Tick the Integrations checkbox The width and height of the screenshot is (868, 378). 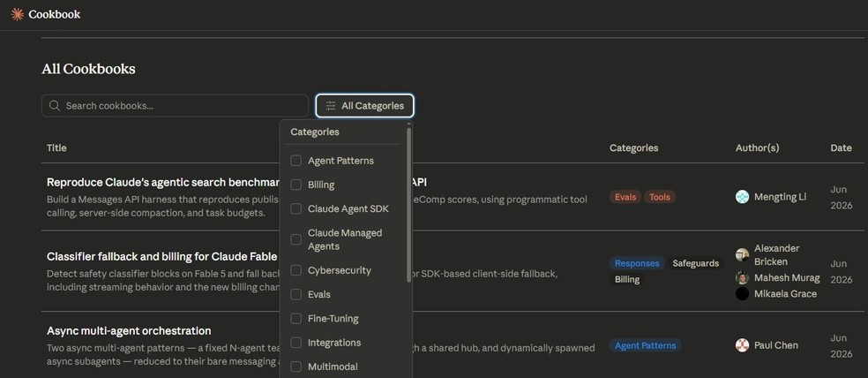(296, 343)
